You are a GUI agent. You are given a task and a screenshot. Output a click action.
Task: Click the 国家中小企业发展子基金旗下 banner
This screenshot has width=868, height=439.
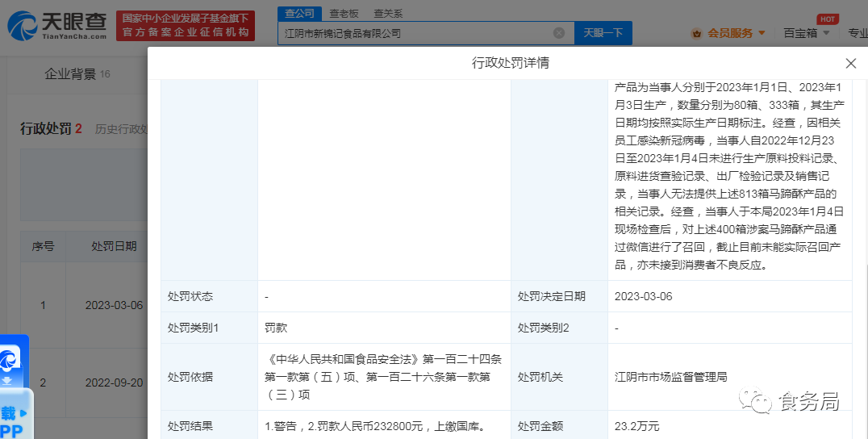[186, 26]
